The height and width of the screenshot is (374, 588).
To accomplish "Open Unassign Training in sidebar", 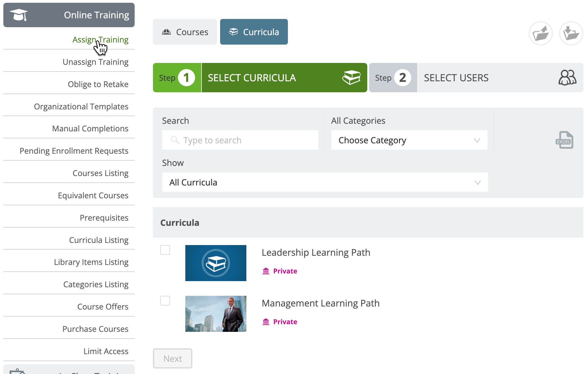I will 95,62.
